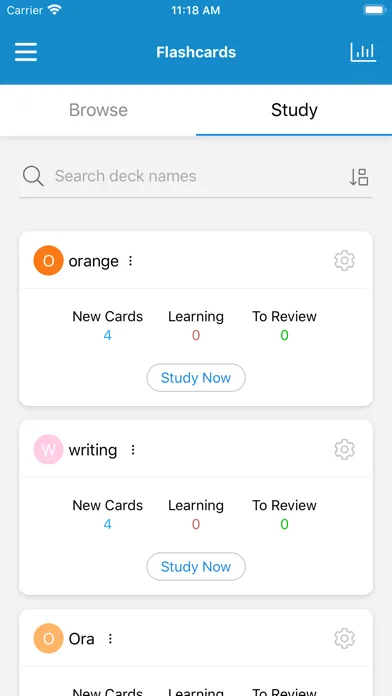The width and height of the screenshot is (392, 696).
Task: Open settings gear for Ora deck
Action: (344, 639)
